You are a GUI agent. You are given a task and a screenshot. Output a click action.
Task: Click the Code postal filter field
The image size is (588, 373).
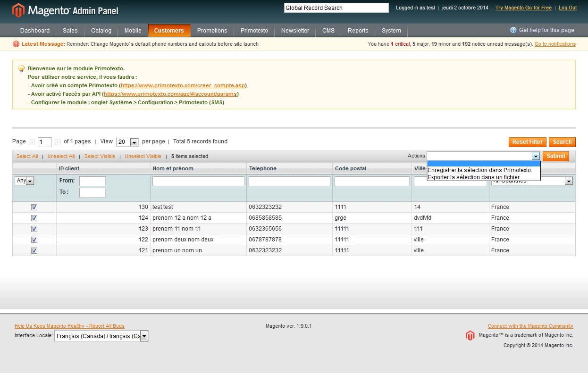(x=372, y=181)
